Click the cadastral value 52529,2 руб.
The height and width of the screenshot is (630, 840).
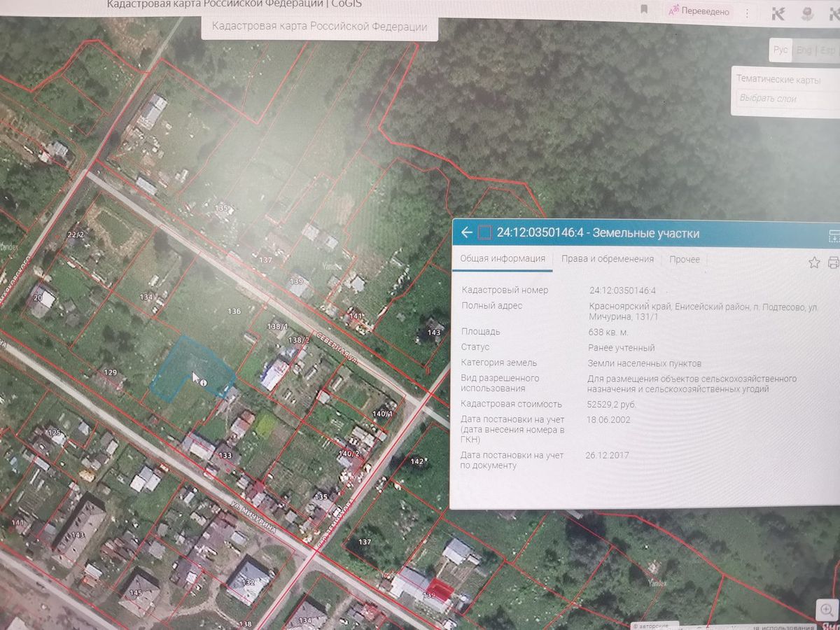pyautogui.click(x=611, y=404)
